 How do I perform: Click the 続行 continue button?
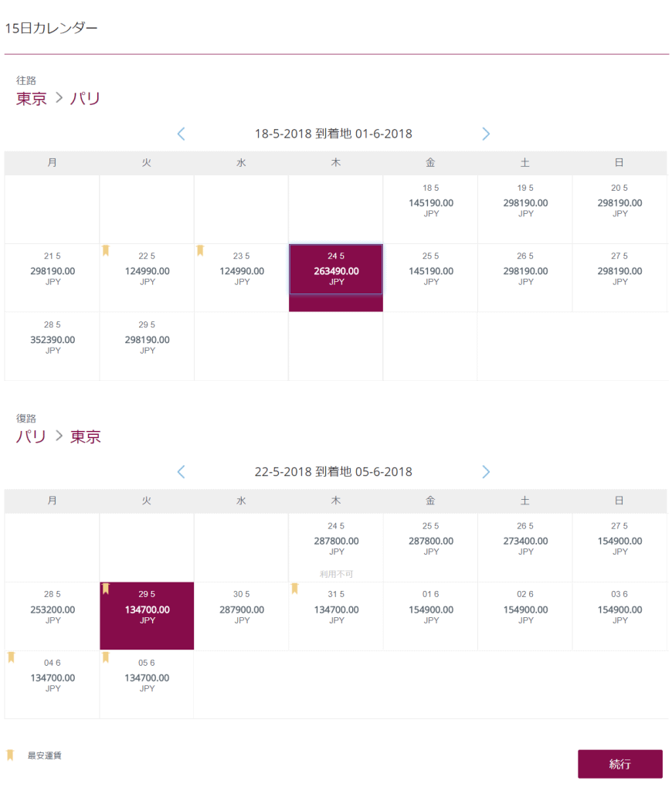620,764
